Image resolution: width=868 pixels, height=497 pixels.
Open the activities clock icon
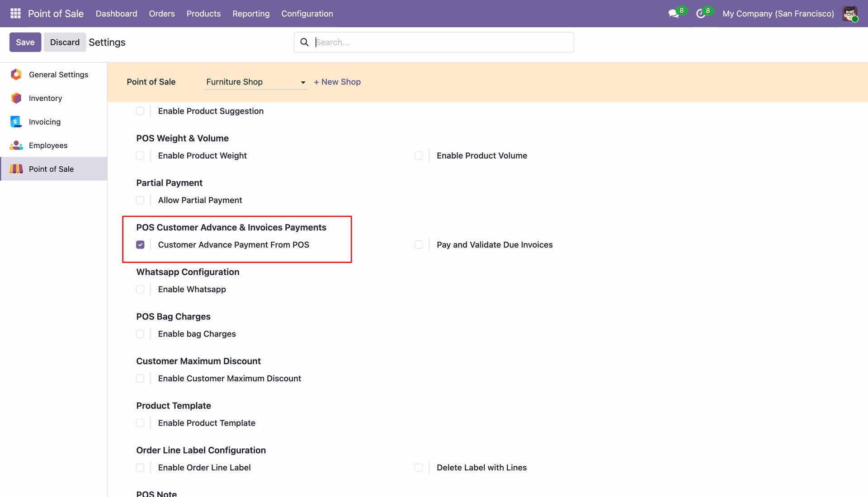coord(701,14)
